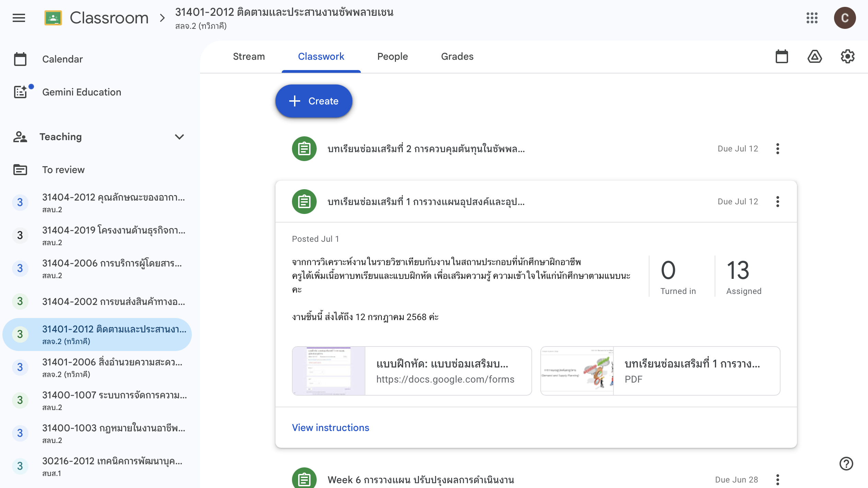Open the class calendar icon in tab bar
Image resolution: width=868 pixels, height=488 pixels.
(782, 57)
